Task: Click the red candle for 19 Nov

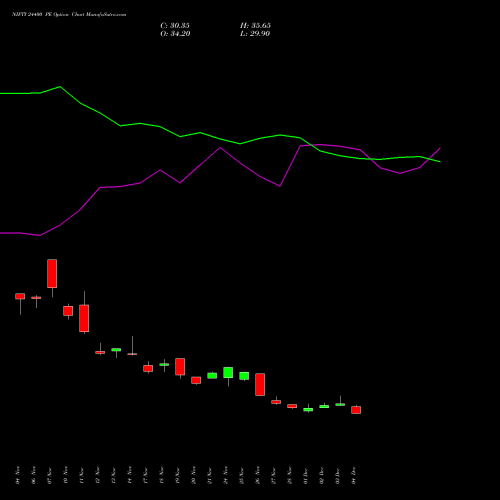Action: [180, 367]
